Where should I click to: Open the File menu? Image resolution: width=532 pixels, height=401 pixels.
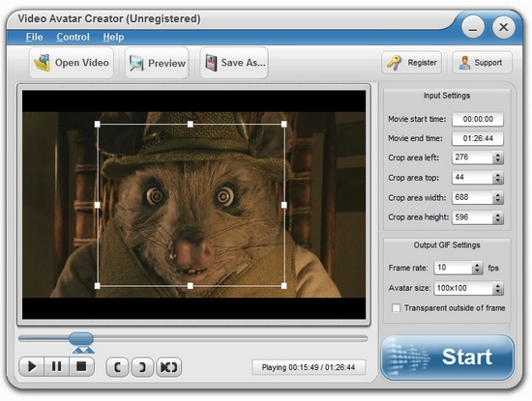tap(34, 37)
